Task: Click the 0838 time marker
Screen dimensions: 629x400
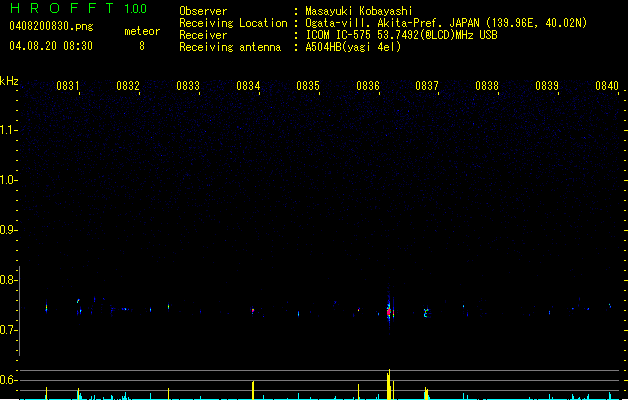Action: point(487,86)
